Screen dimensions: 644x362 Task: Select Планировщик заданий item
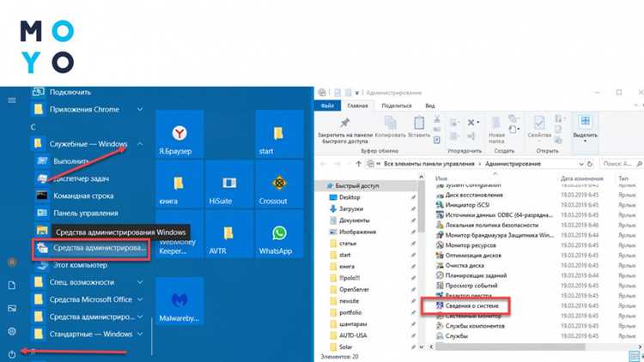tap(476, 275)
